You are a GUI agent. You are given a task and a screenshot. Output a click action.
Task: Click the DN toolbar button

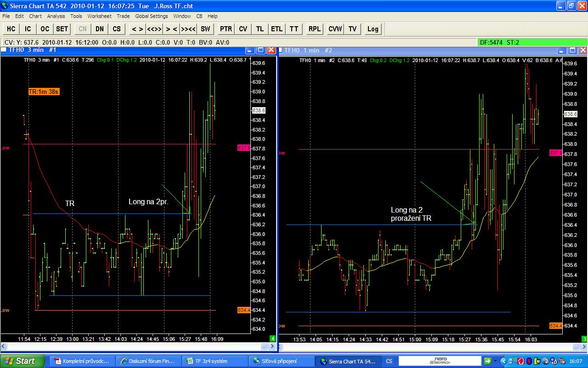pyautogui.click(x=100, y=29)
